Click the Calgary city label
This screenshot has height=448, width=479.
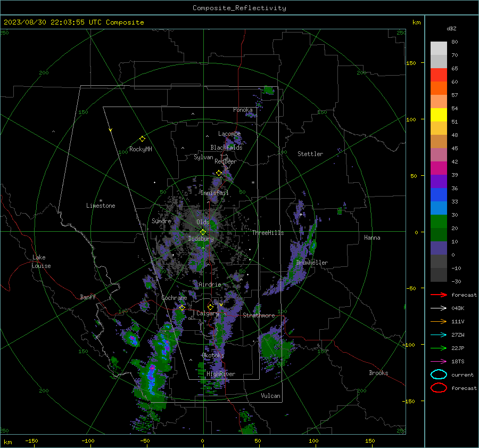208,313
